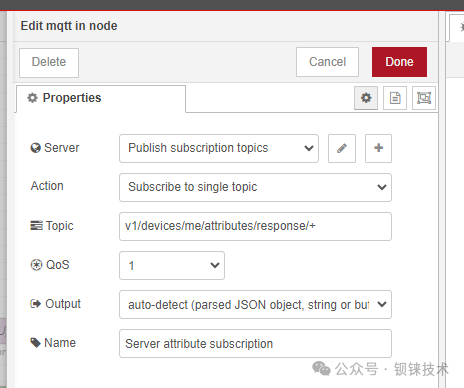Viewport: 464px width, 388px height.
Task: Click the Topic label text
Action: [x=59, y=226]
